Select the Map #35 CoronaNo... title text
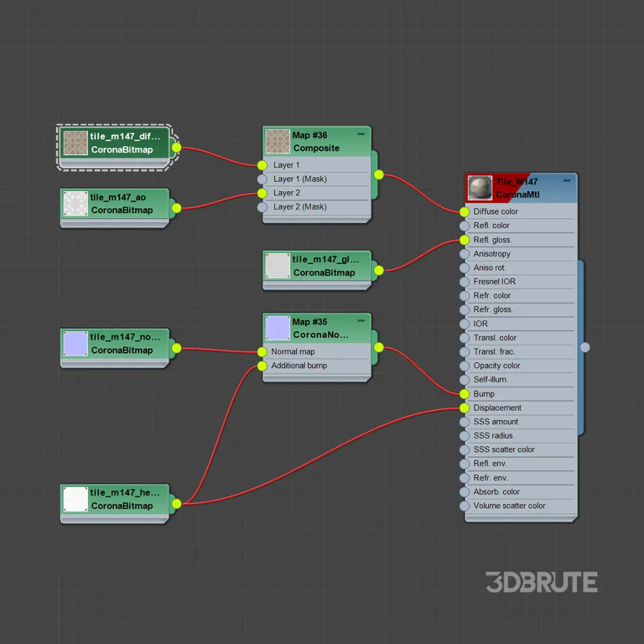644x644 pixels. 321,328
